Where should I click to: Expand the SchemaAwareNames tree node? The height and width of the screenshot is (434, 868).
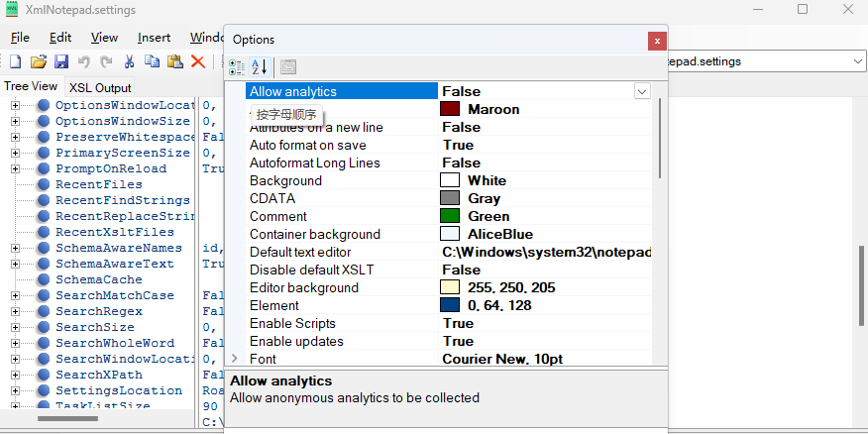point(16,248)
